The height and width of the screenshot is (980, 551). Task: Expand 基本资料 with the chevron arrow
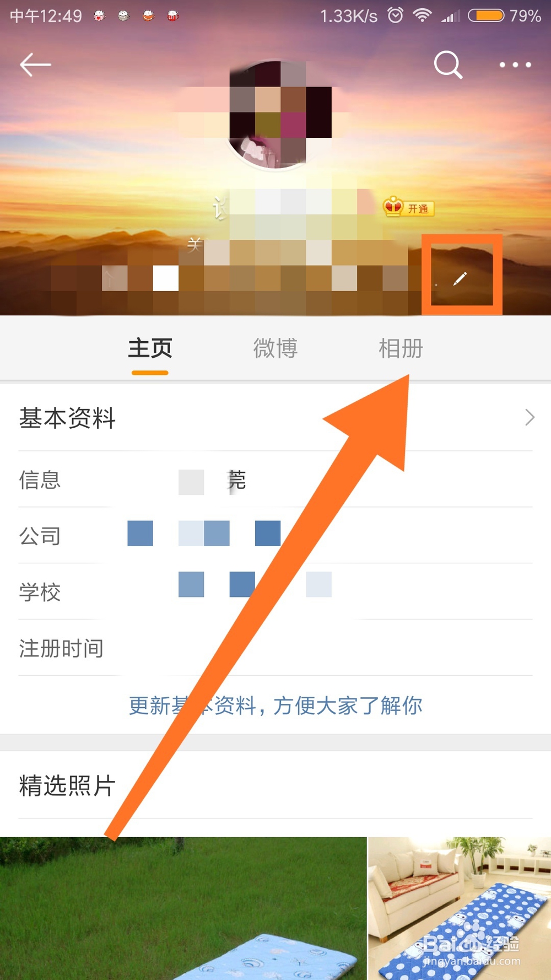point(530,417)
